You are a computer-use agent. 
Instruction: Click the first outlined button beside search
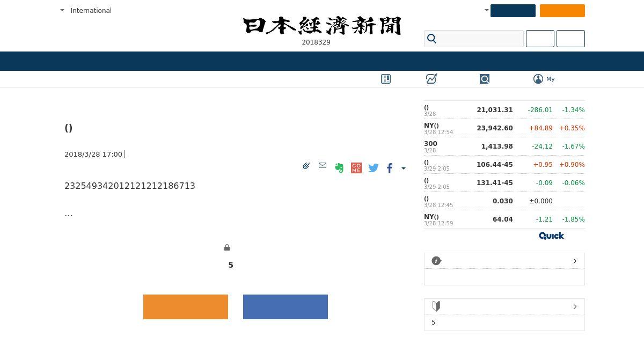click(x=540, y=39)
